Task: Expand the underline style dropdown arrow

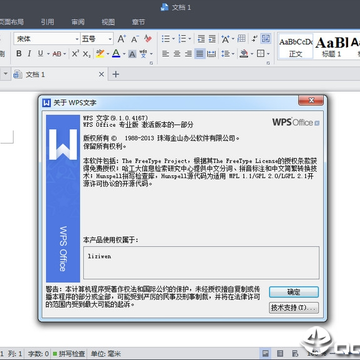Action: point(48,54)
